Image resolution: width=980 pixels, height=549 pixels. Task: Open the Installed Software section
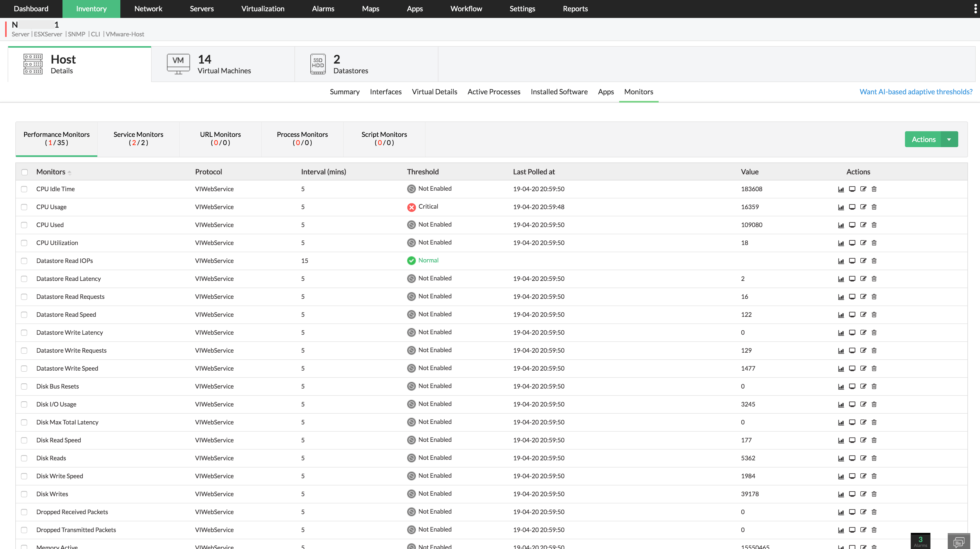pyautogui.click(x=559, y=91)
